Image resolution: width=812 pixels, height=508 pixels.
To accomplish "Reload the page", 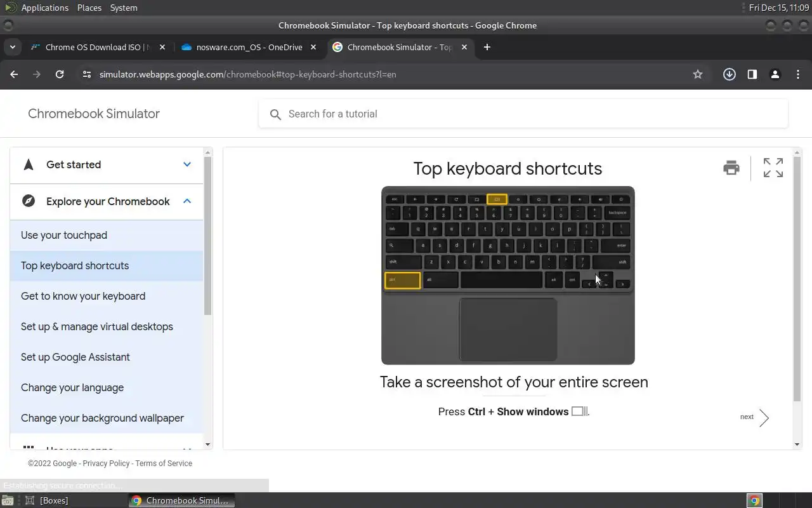I will tap(60, 74).
